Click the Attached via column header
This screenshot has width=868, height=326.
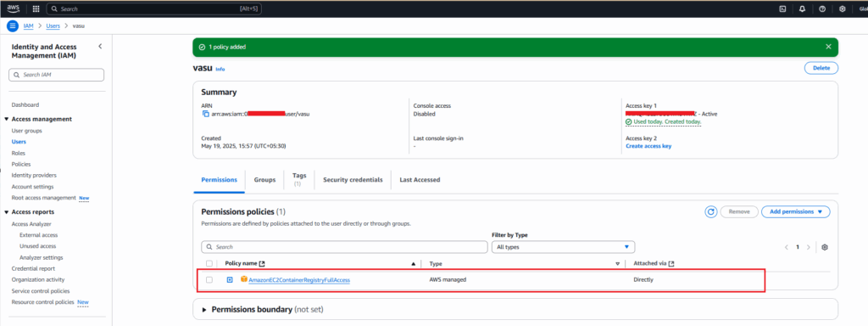click(x=649, y=264)
